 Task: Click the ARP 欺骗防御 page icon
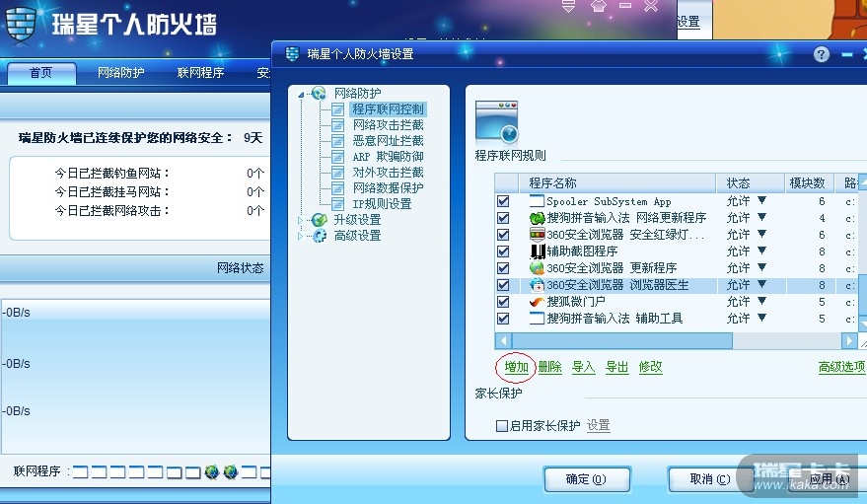tap(337, 157)
